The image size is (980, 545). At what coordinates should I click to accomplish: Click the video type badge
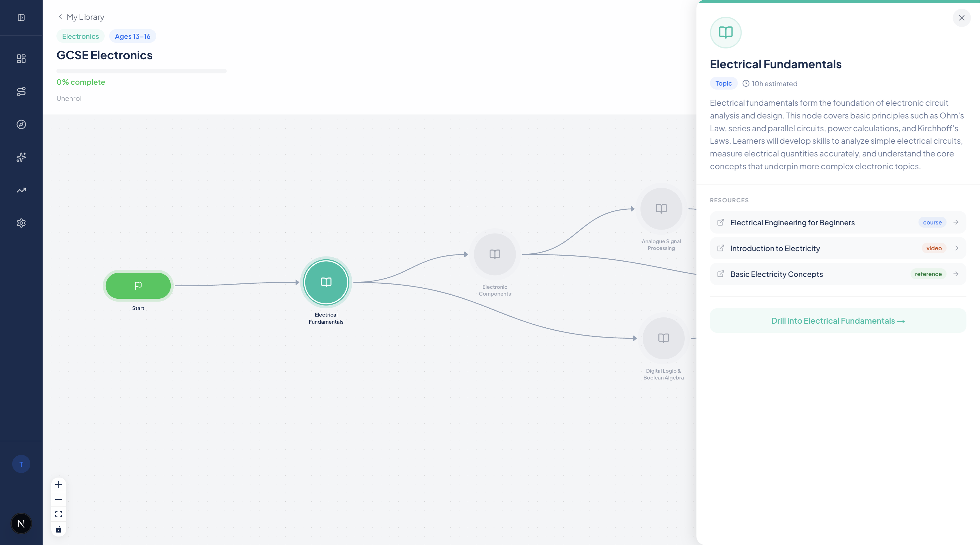click(933, 248)
